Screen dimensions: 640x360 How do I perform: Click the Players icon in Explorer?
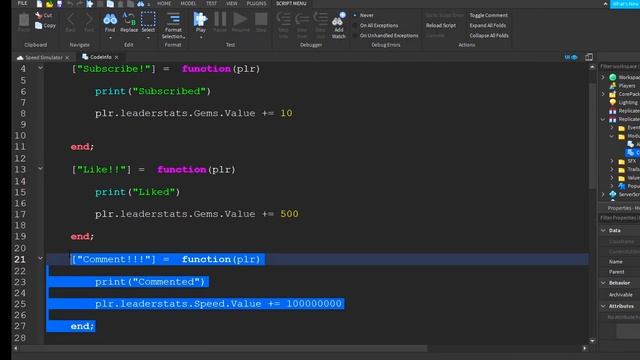613,86
